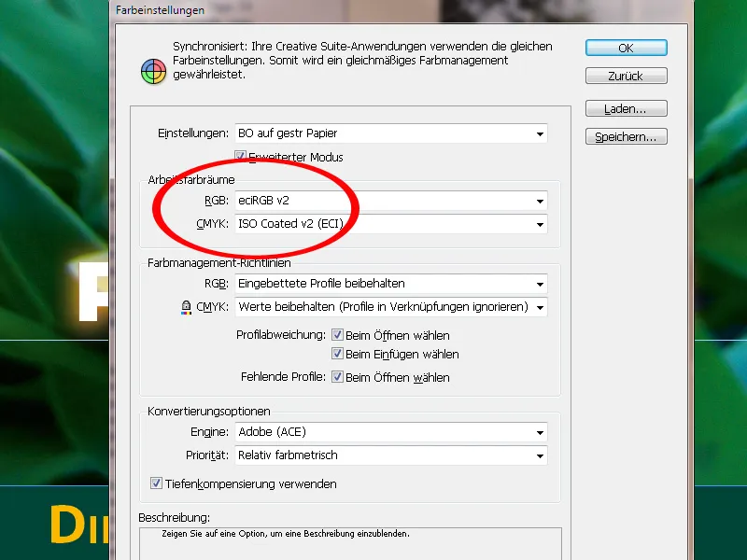Open Priorität dropdown 'Relativ farbmetrisch'
The height and width of the screenshot is (560, 747).
pyautogui.click(x=391, y=455)
